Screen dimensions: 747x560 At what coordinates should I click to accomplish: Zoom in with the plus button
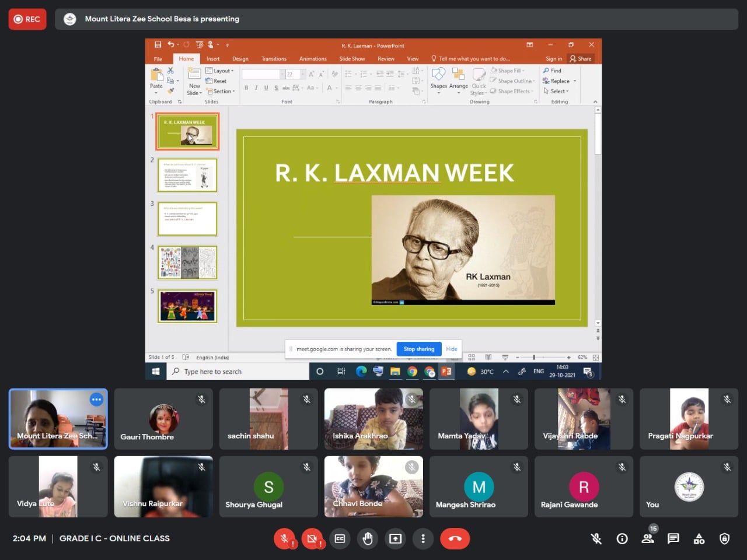tap(569, 358)
